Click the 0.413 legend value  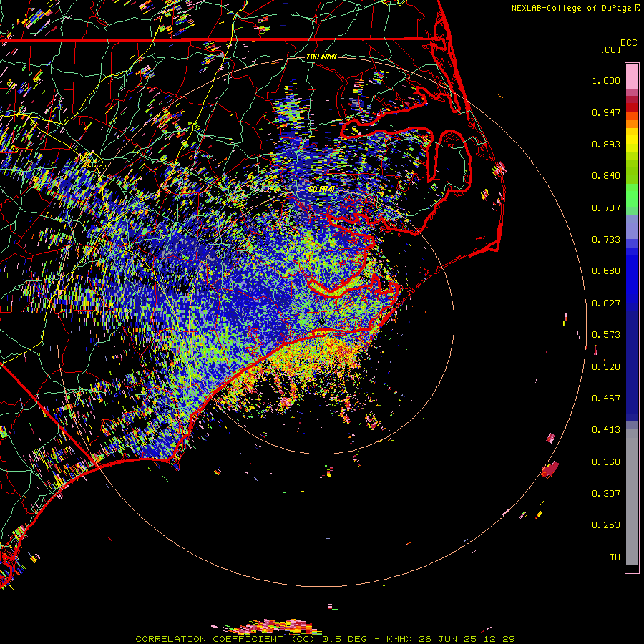(606, 430)
